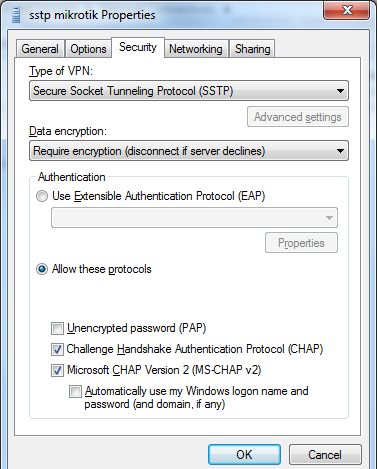Toggle the Microsoft CHAP Version 2 checkbox

57,370
